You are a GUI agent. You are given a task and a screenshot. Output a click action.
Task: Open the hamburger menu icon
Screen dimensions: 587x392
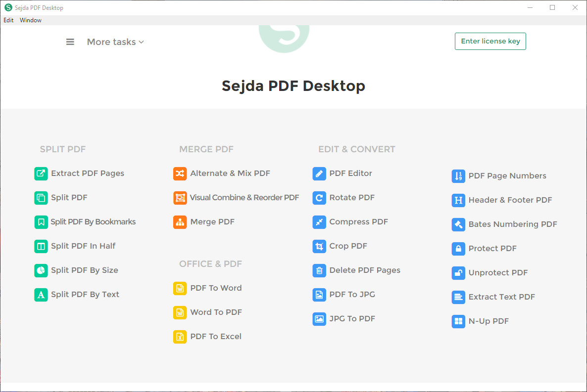[70, 42]
